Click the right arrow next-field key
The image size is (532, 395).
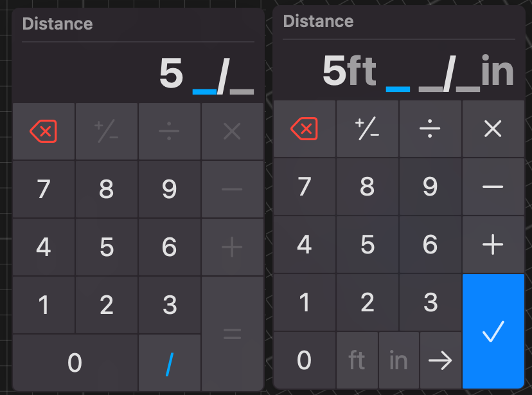(440, 360)
